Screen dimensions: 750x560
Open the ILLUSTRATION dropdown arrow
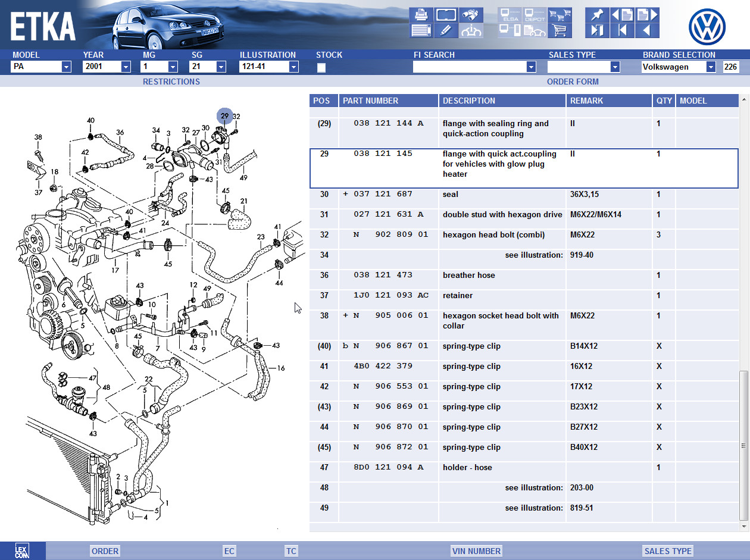pyautogui.click(x=293, y=67)
